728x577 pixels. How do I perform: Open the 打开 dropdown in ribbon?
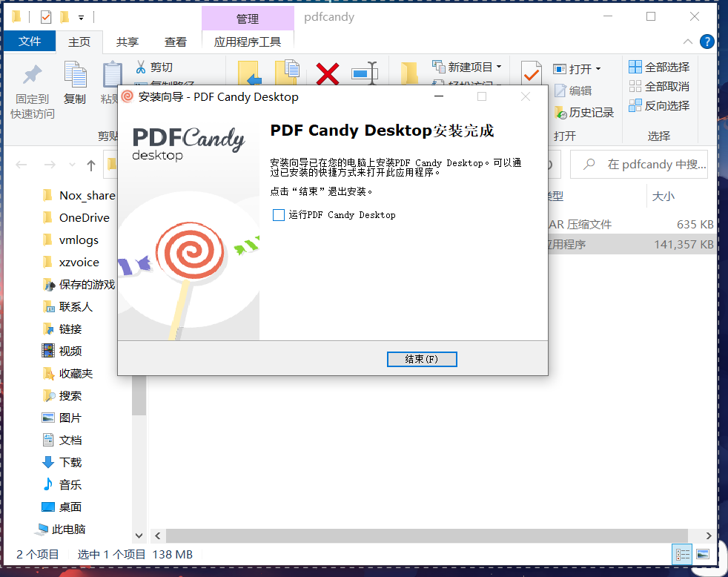click(x=577, y=69)
